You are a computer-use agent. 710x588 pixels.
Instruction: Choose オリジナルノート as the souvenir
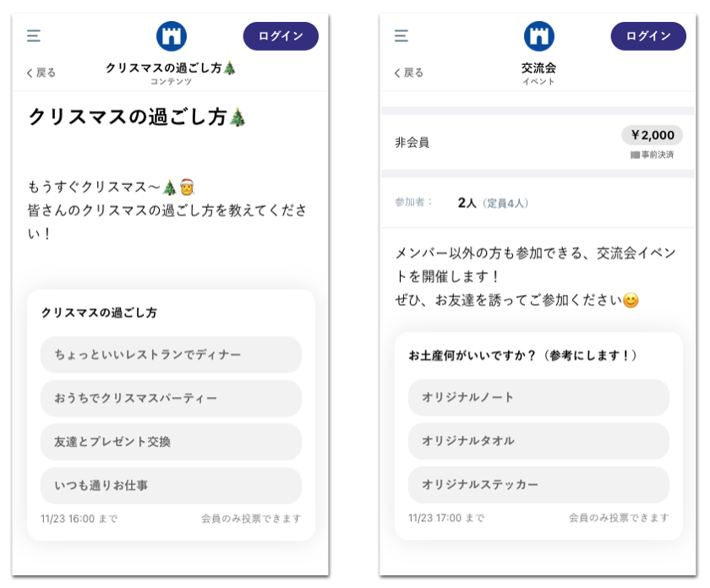coord(538,398)
